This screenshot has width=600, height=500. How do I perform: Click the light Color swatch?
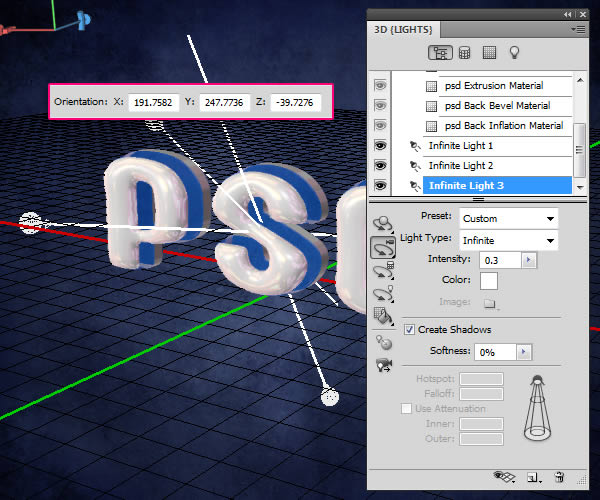point(489,281)
